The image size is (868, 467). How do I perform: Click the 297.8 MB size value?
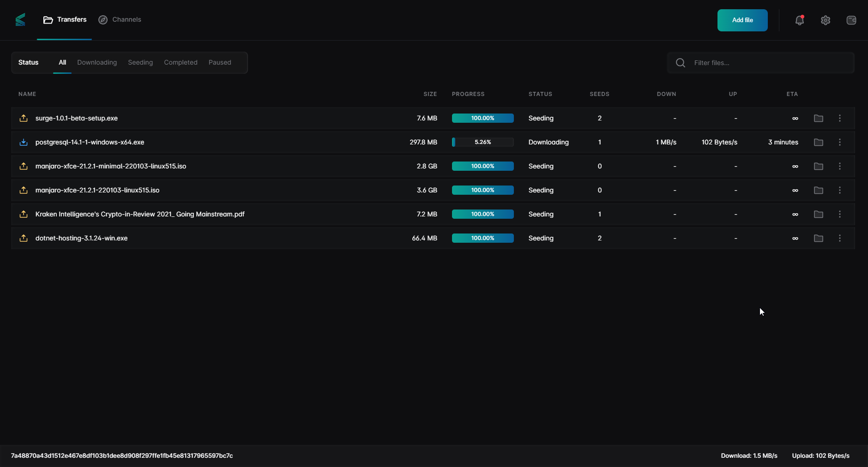423,142
